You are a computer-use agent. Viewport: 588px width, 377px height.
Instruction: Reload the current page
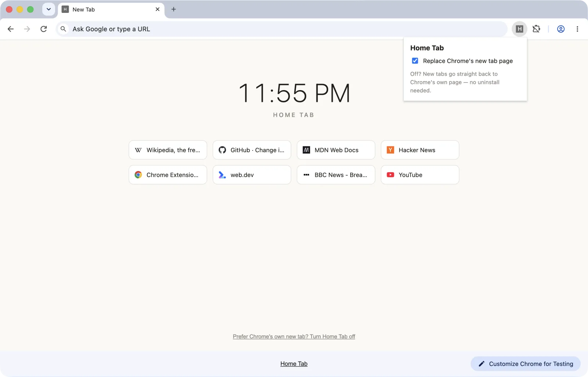tap(43, 29)
